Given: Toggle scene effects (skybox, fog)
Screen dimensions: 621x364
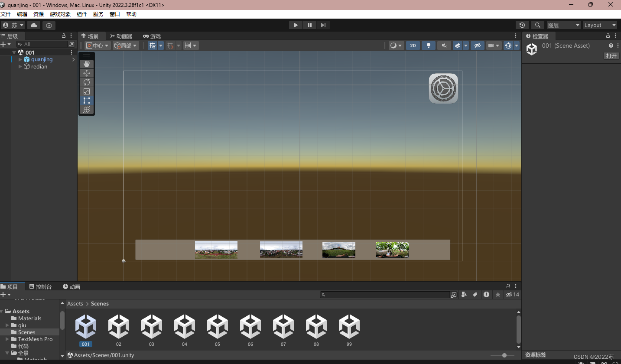Looking at the screenshot, I should 458,45.
